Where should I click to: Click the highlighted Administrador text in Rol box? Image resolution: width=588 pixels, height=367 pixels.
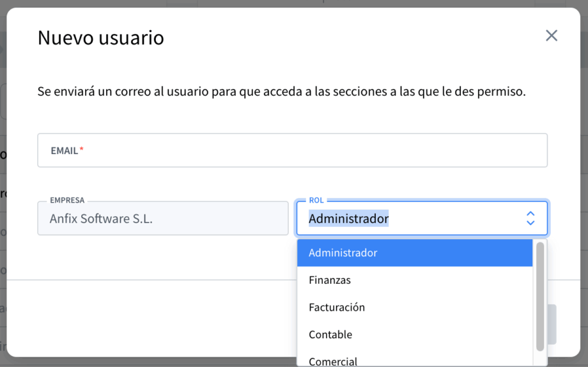click(348, 219)
